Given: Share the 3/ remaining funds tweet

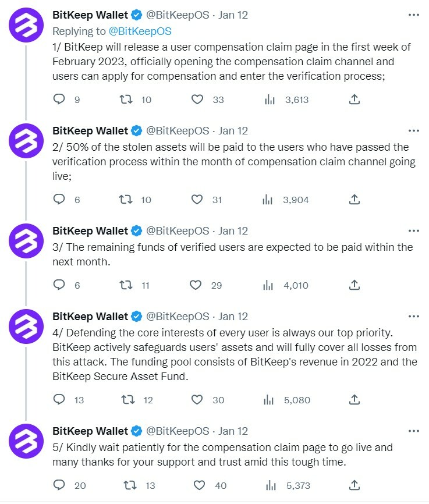Looking at the screenshot, I should [x=354, y=285].
